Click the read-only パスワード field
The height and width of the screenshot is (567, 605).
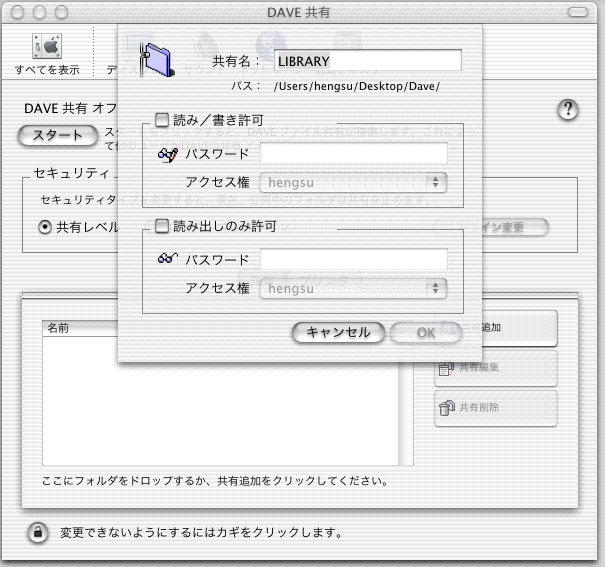(354, 259)
